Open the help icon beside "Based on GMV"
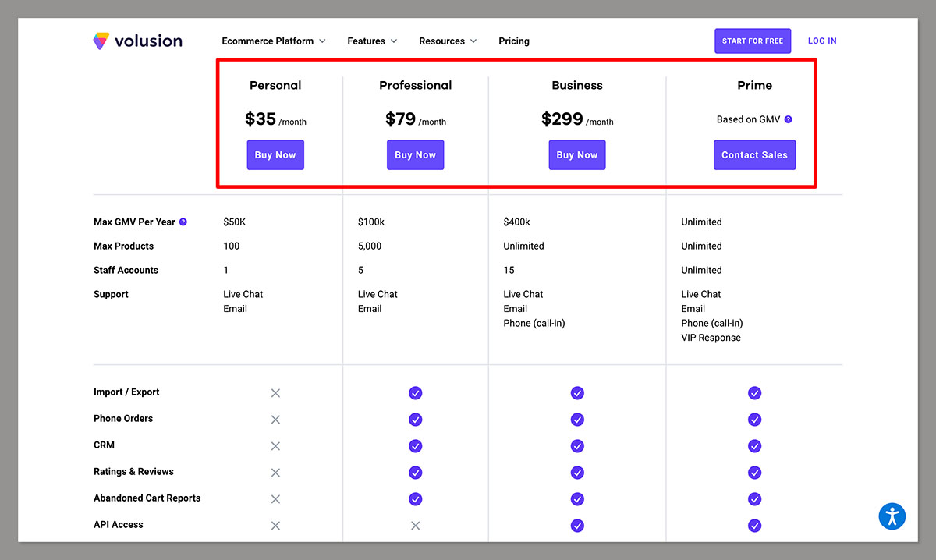The height and width of the screenshot is (560, 936). click(788, 119)
